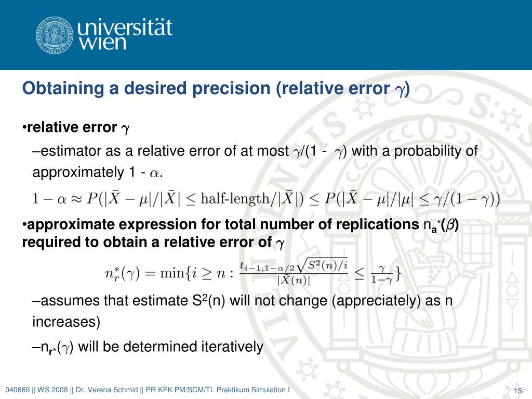
Task: Click the line "will be determined iteratively"
Action: [x=148, y=347]
